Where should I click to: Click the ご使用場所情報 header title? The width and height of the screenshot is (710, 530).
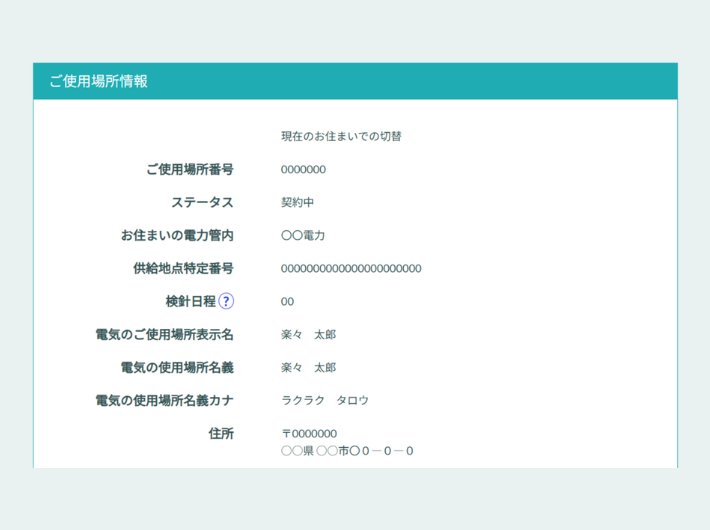(99, 82)
